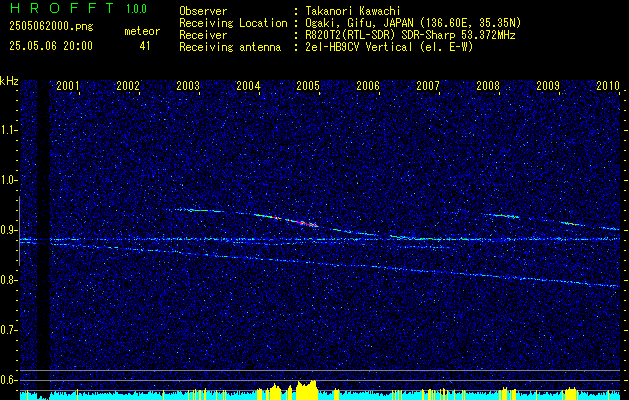Viewport: 629px width, 400px height.
Task: Click the Observer field label
Action: (203, 11)
